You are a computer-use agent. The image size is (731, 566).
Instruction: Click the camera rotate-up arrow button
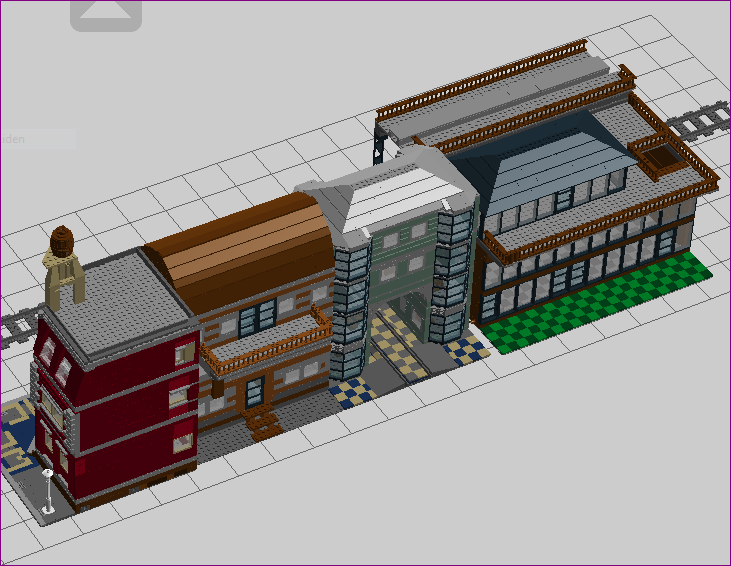pyautogui.click(x=106, y=15)
